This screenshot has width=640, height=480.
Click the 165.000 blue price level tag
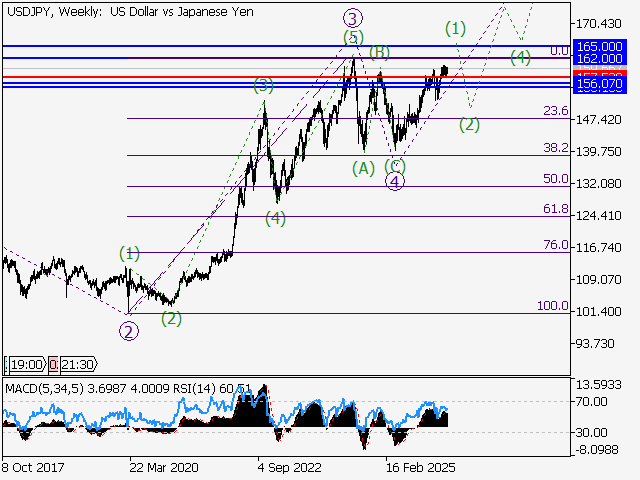[x=599, y=46]
